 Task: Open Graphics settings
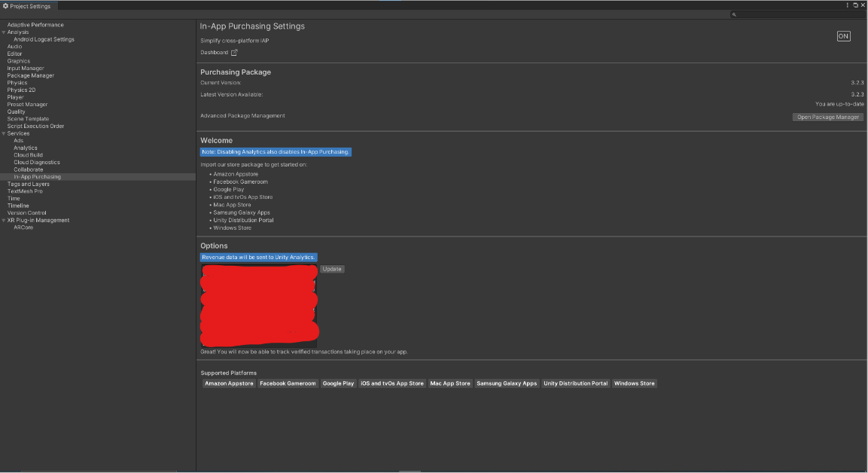[x=18, y=61]
